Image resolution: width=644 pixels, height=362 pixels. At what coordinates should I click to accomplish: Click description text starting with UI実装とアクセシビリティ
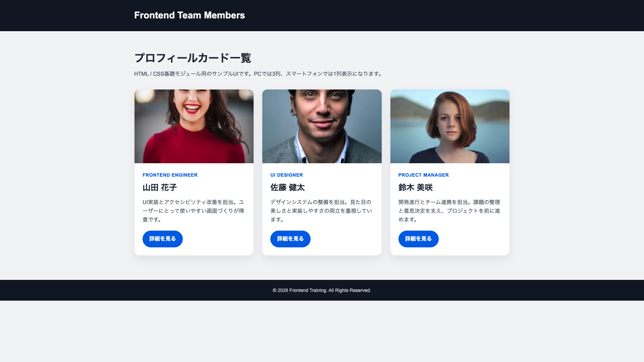[x=193, y=211]
